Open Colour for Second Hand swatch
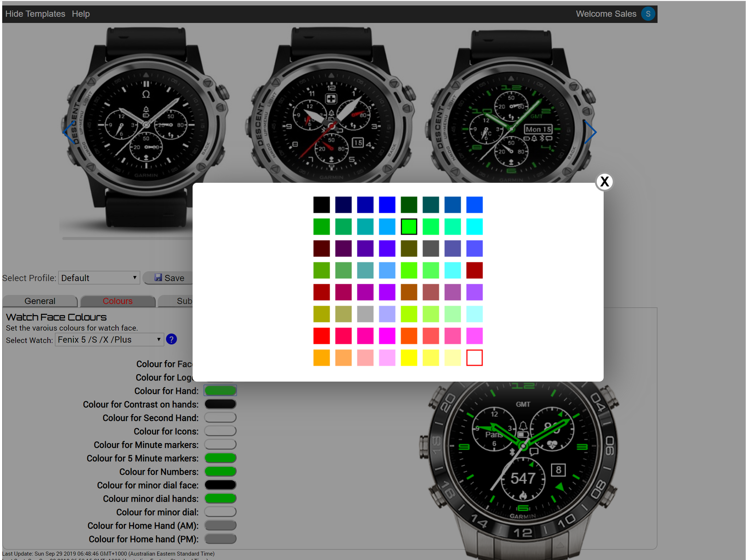Image resolution: width=746 pixels, height=560 pixels. click(220, 418)
